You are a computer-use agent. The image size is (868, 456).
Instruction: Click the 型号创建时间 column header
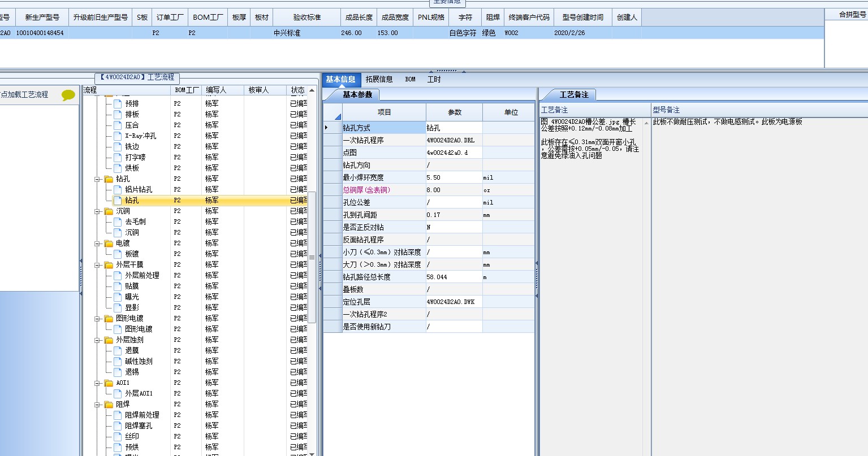coord(582,18)
